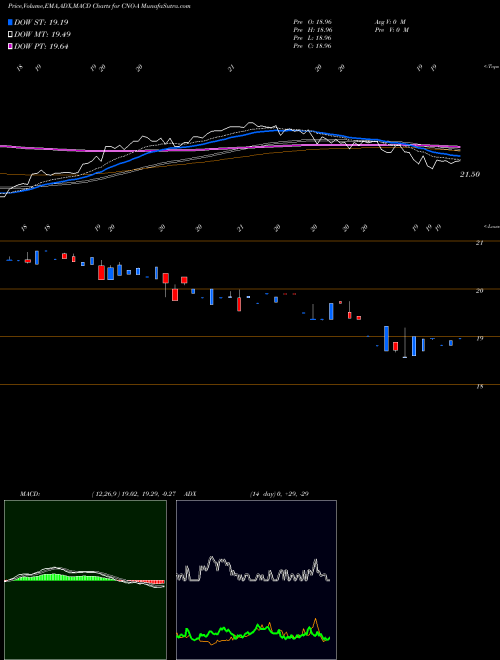Image resolution: width=500 pixels, height=660 pixels.
Task: Click the 20 price axis label
Action: tap(479, 291)
